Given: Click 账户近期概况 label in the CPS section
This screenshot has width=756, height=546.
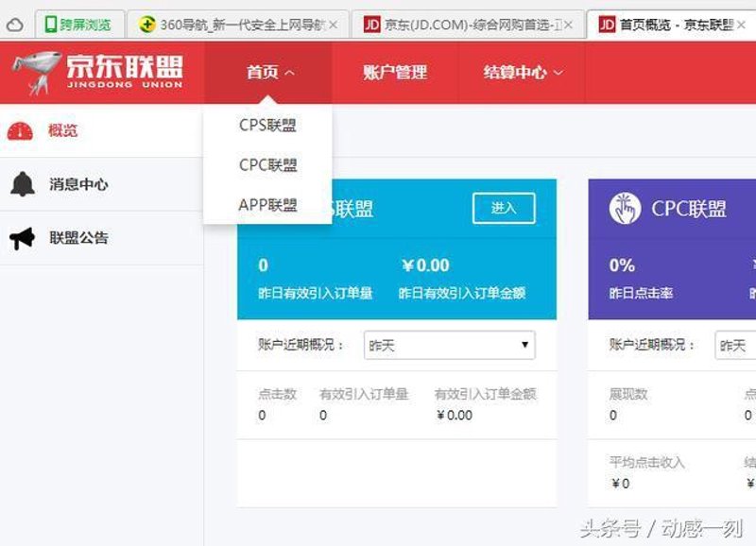Looking at the screenshot, I should (x=301, y=345).
